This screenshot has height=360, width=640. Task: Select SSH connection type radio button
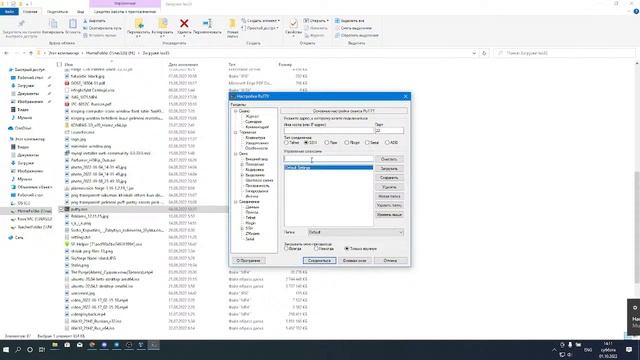tap(306, 142)
